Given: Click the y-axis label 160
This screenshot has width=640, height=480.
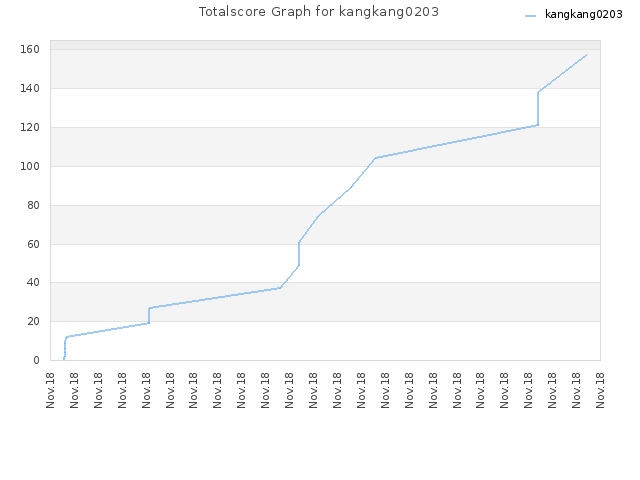Looking at the screenshot, I should 30,49.
